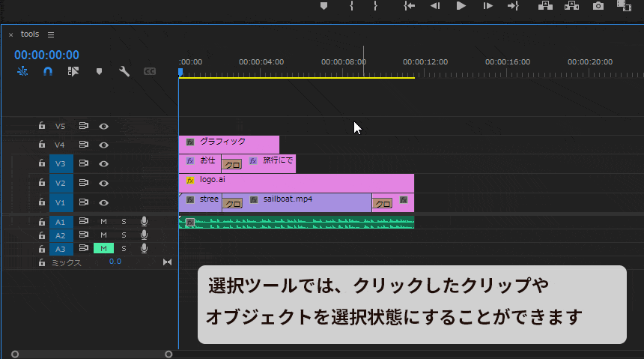Toggle track lock for V4
The height and width of the screenshot is (359, 644).
[41, 145]
